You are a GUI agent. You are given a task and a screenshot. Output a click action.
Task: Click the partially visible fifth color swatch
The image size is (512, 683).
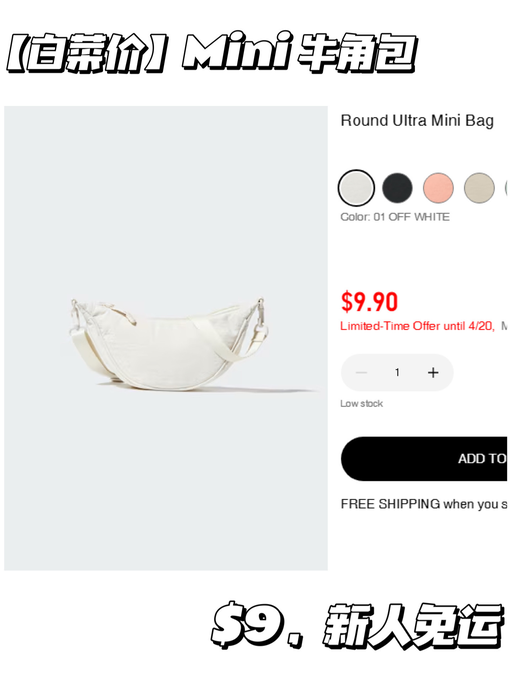[x=508, y=188]
